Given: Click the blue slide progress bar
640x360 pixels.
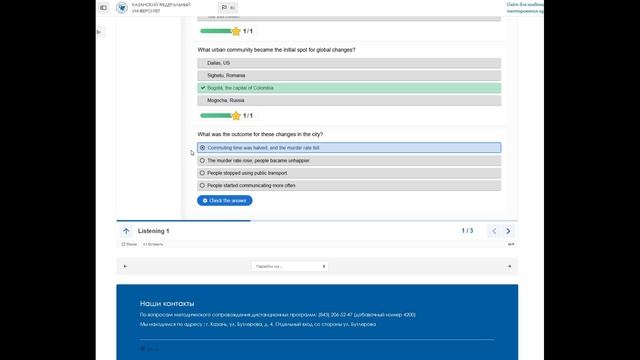Looking at the screenshot, I should pyautogui.click(x=183, y=220).
